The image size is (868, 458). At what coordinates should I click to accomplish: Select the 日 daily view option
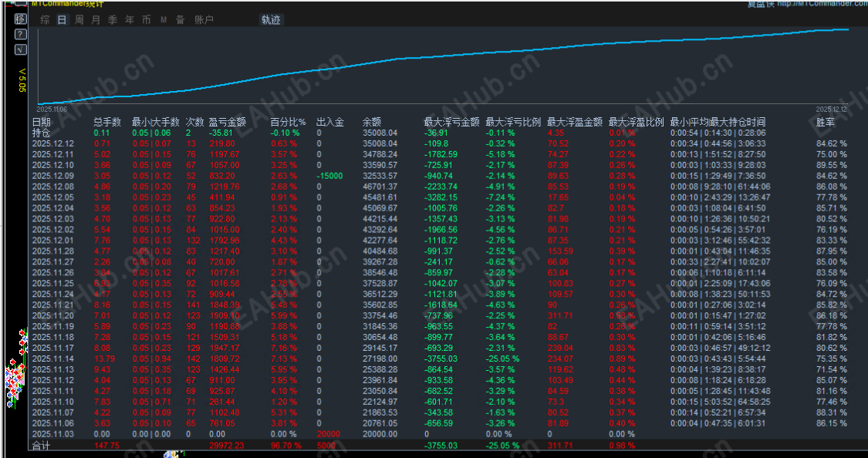[62, 19]
